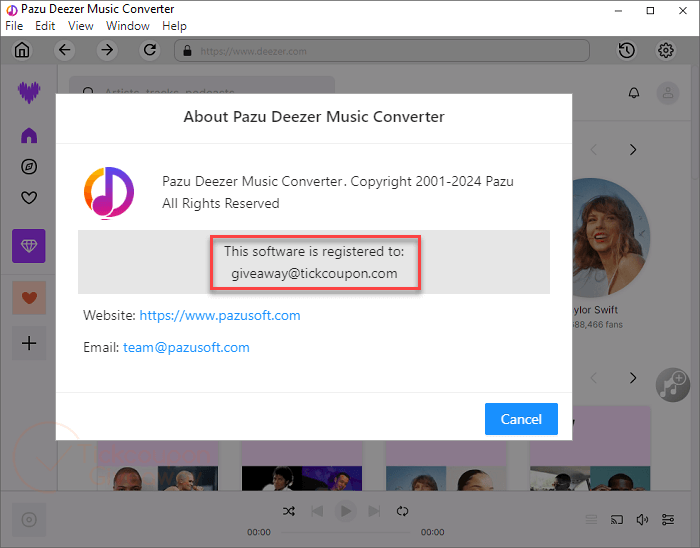Click the Pazu app logo in dialog

109,193
